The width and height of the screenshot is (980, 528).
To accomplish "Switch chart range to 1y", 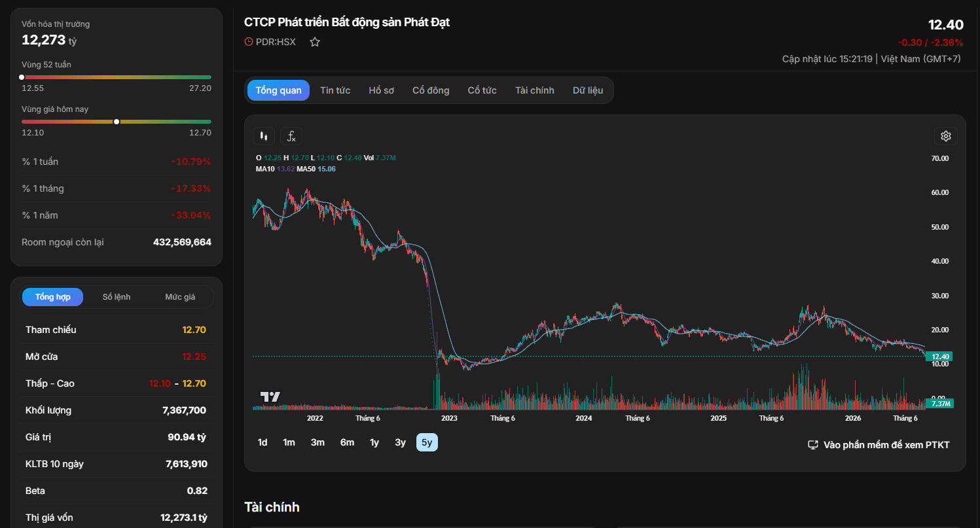I will (374, 442).
